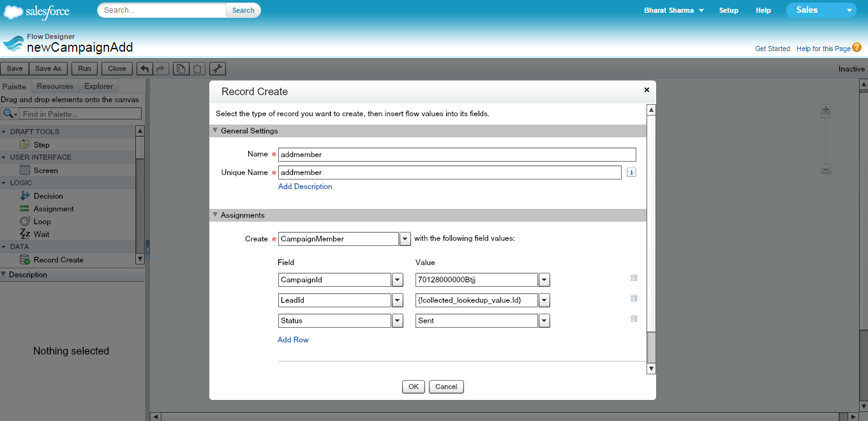Delete the CampaignId row trash icon
The width and height of the screenshot is (868, 421).
634,278
